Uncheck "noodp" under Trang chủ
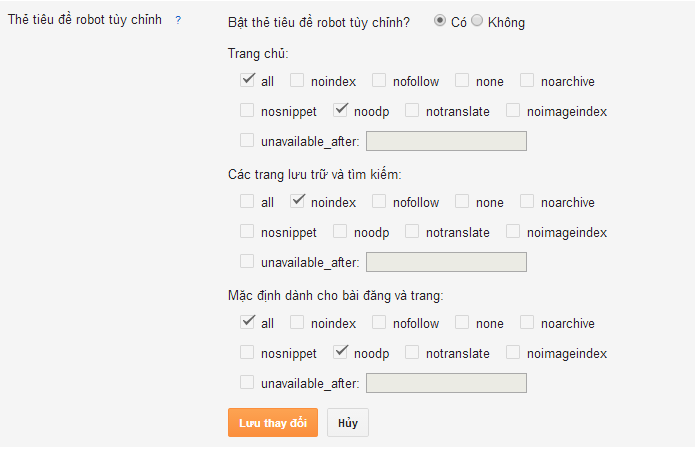 pyautogui.click(x=340, y=110)
